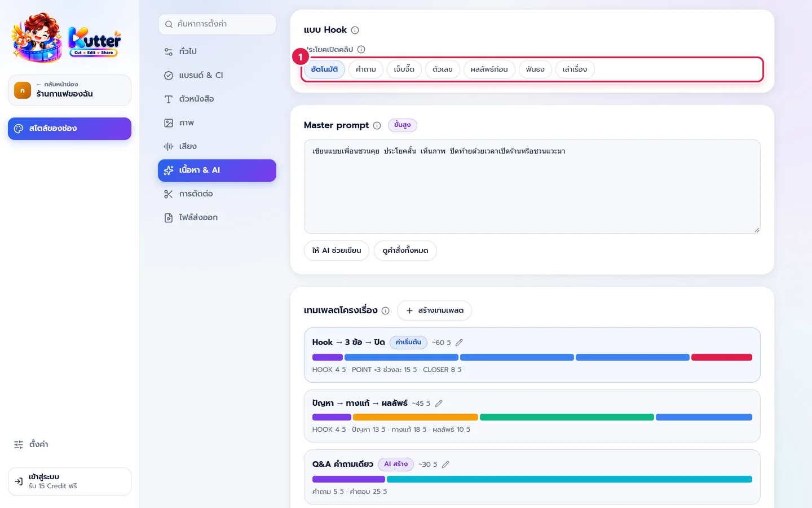This screenshot has height=508, width=812.
Task: Click the Q&A คำถามเดียว template title
Action: pos(343,465)
